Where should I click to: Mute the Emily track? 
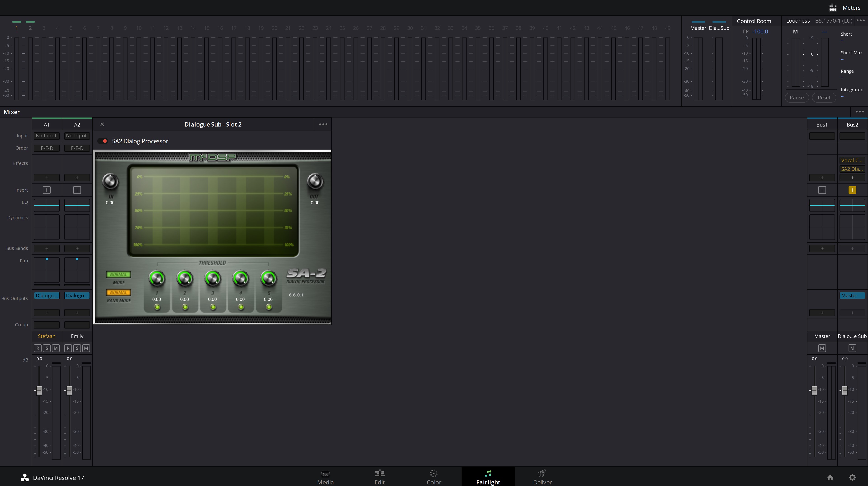tap(86, 348)
